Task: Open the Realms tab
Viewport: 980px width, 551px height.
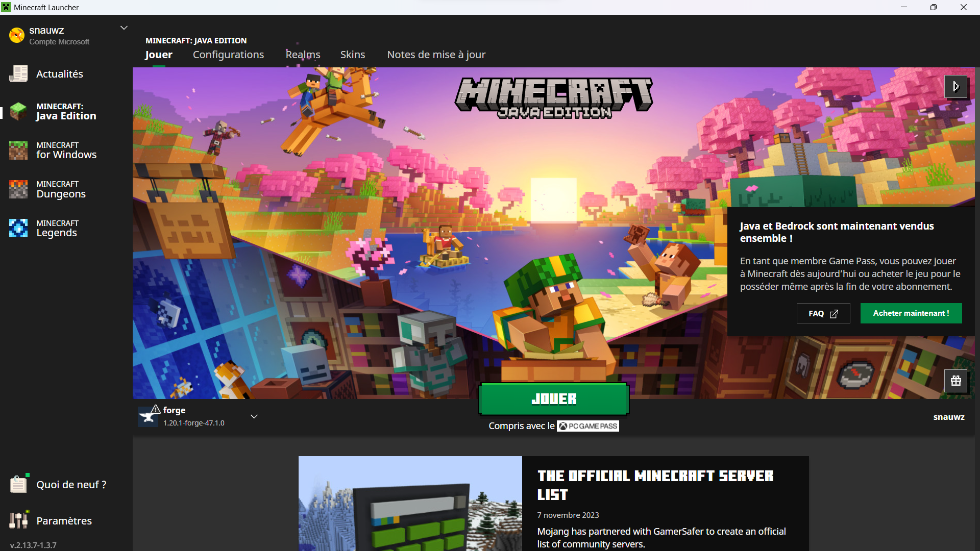Action: 303,55
